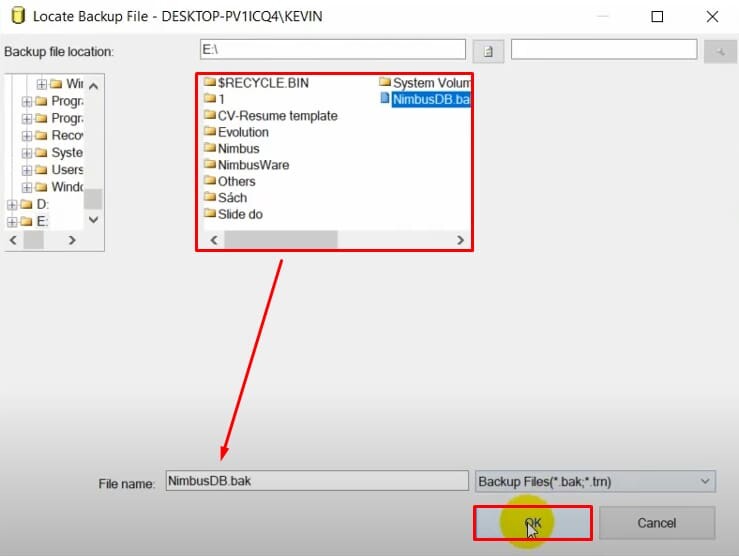Viewport: 739px width, 556px height.
Task: Click the Cancel button
Action: (657, 523)
